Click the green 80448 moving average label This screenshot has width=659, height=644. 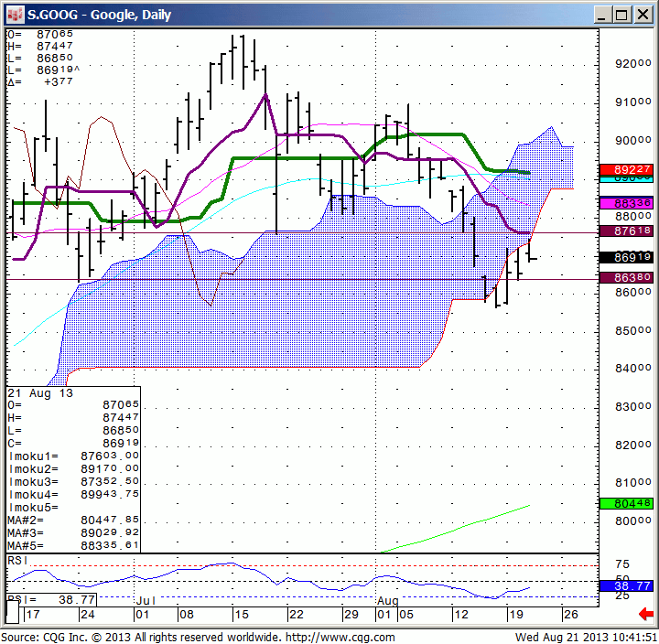(x=626, y=503)
